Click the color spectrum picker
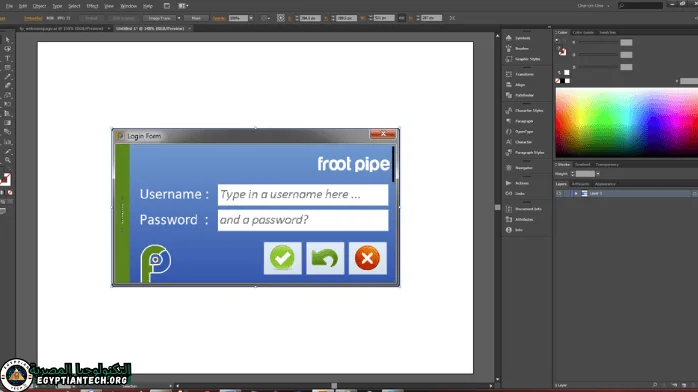The width and height of the screenshot is (698, 392). click(626, 122)
